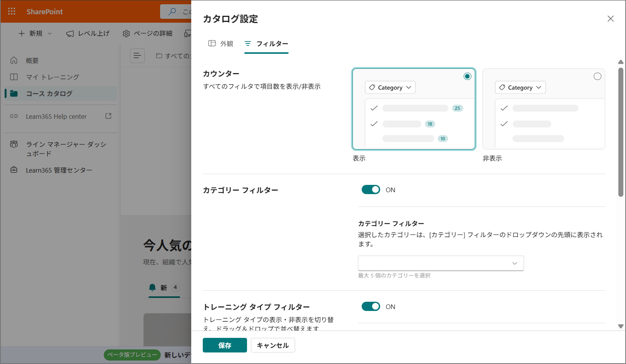Switch to the 外観 tab

click(221, 44)
